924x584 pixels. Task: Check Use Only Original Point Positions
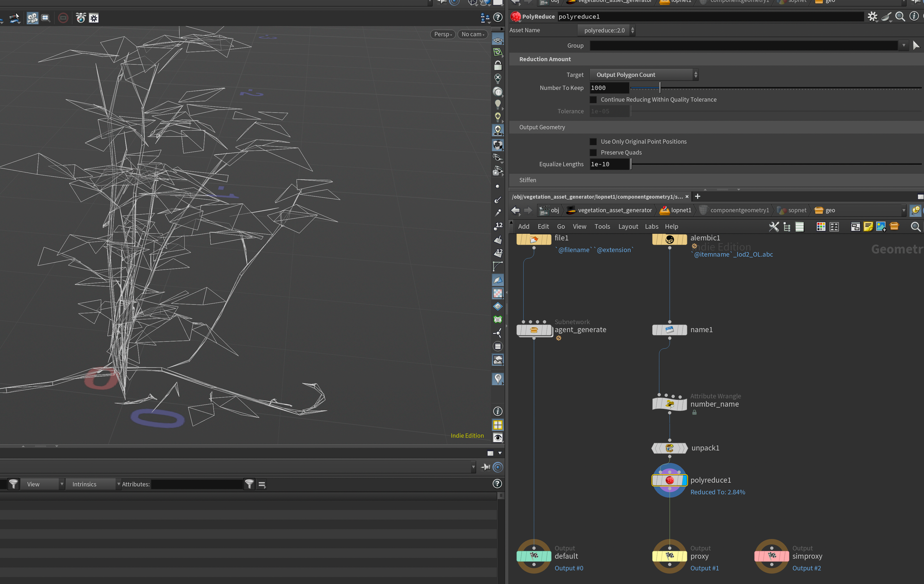[593, 142]
